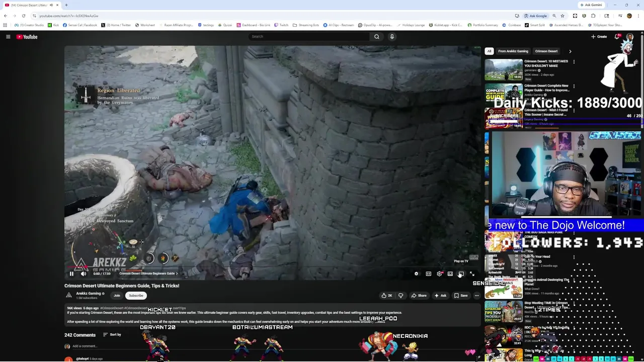644x362 pixels.
Task: Go back in browser
Action: [6, 16]
